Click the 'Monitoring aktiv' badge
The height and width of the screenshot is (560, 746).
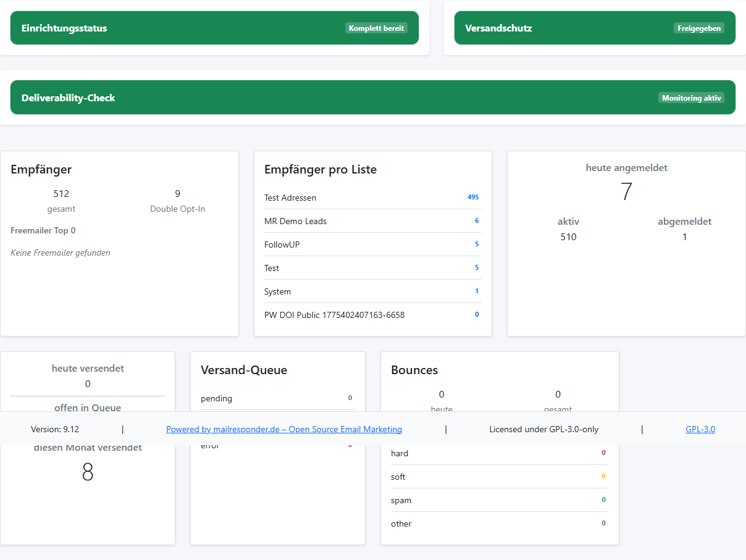(691, 97)
